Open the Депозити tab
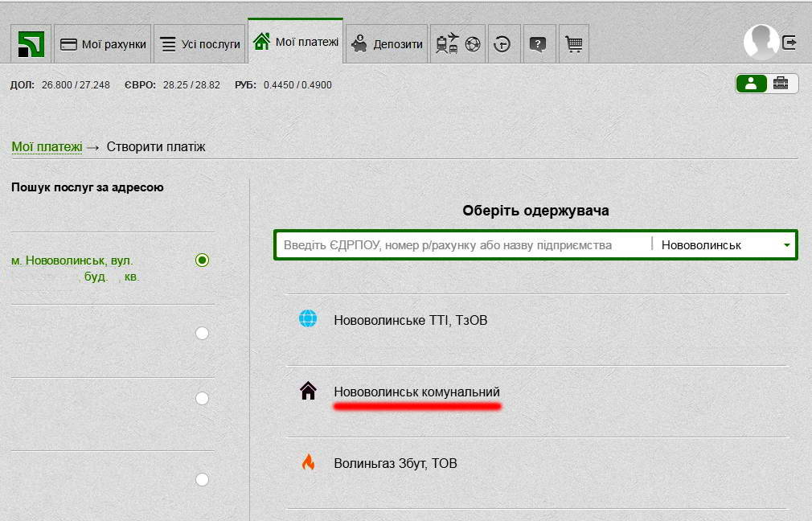This screenshot has width=812, height=521. (387, 44)
